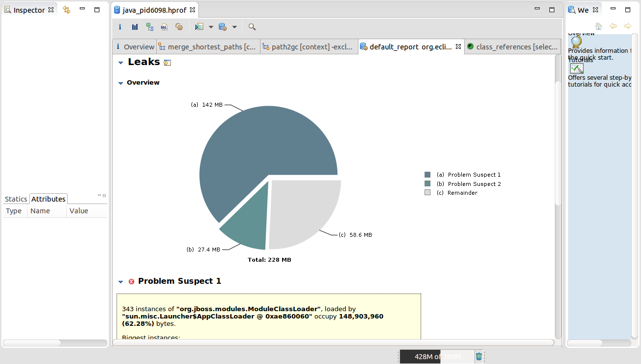Close the default_report tab
Image resolution: width=641 pixels, height=364 pixels.
[458, 46]
